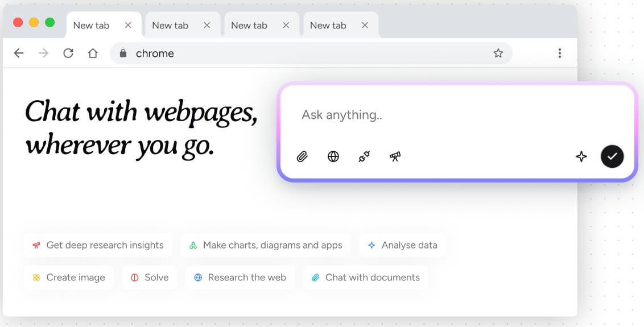
Task: Close the first New tab
Action: (128, 25)
